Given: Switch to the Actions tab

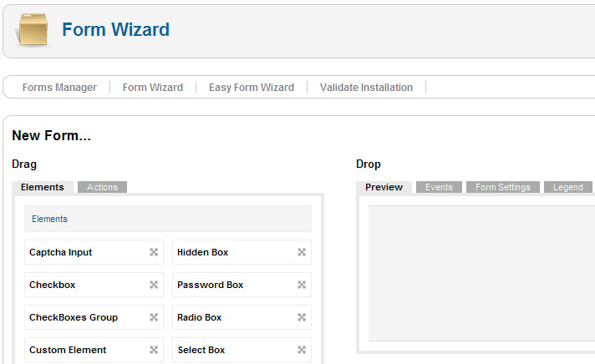Looking at the screenshot, I should [102, 187].
